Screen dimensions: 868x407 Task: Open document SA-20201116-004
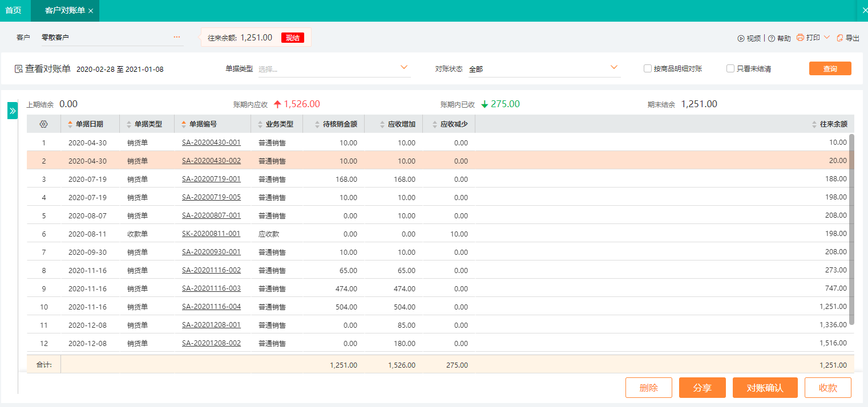click(x=211, y=307)
